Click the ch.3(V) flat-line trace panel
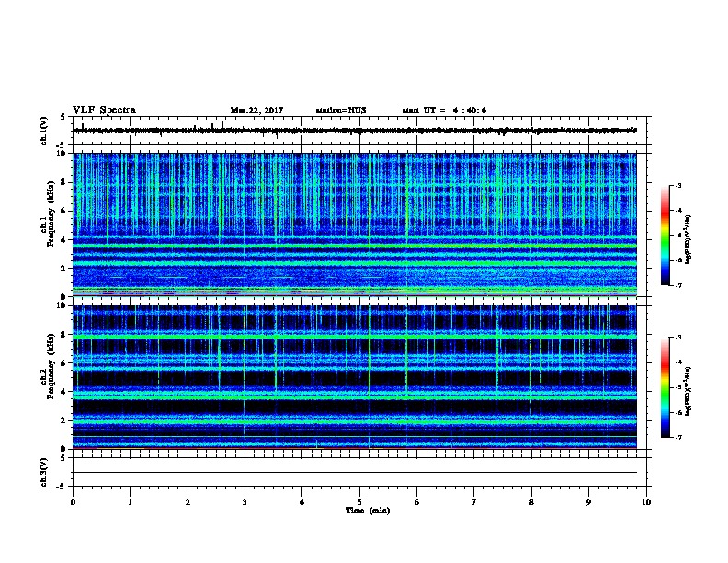The width and height of the screenshot is (728, 563). tap(359, 472)
